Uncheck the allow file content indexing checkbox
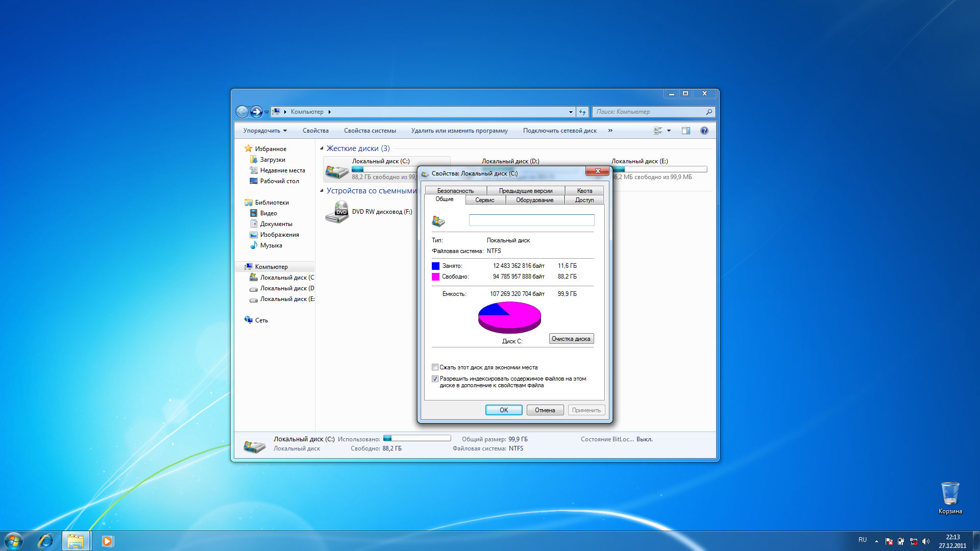The height and width of the screenshot is (551, 980). tap(435, 379)
